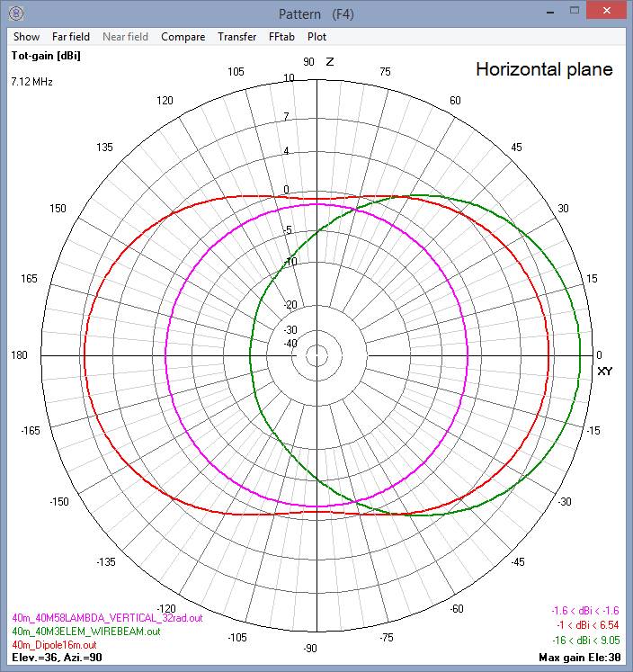This screenshot has width=633, height=672.
Task: Select the 40m_Dipole16m.out legend entry
Action: coord(54,645)
